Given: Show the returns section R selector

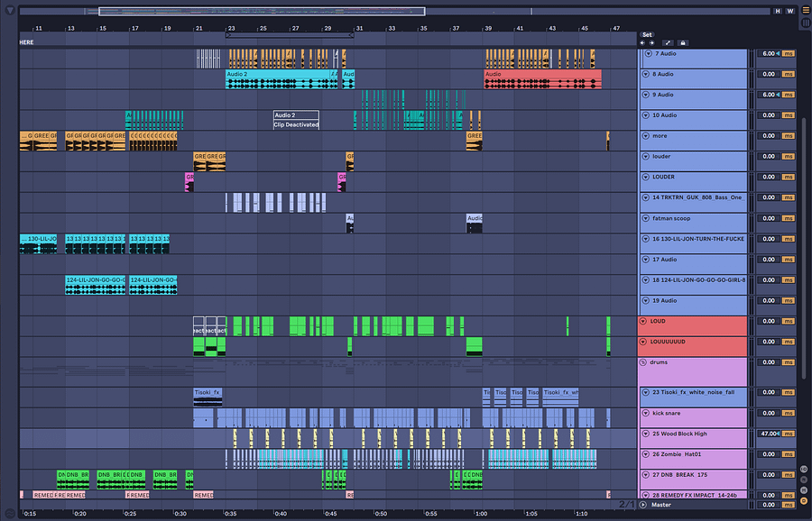Looking at the screenshot, I should point(804,480).
